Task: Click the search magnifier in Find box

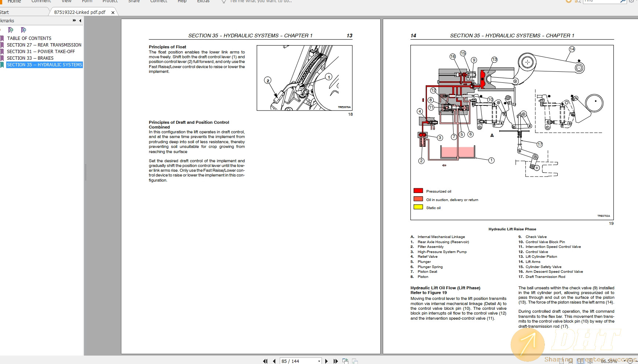Action: (623, 1)
